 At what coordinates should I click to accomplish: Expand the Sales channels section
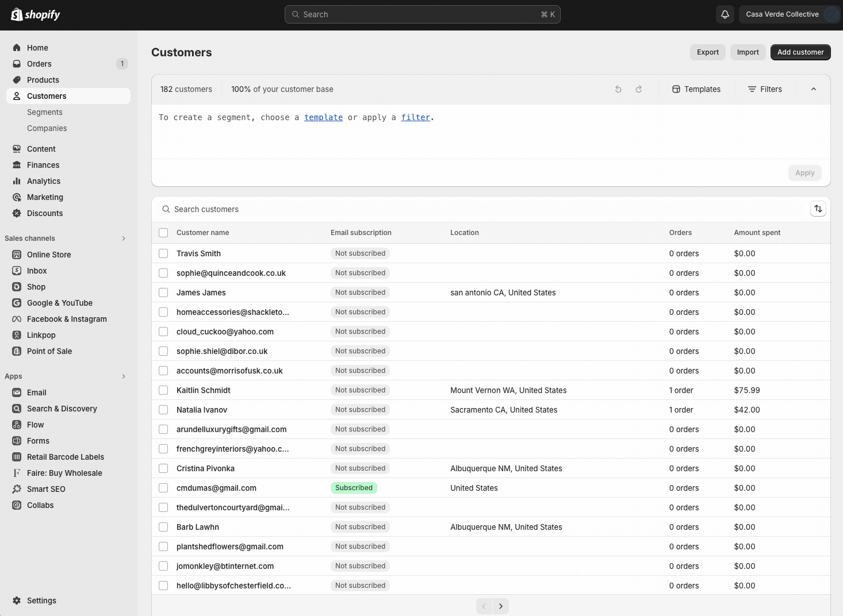[124, 238]
